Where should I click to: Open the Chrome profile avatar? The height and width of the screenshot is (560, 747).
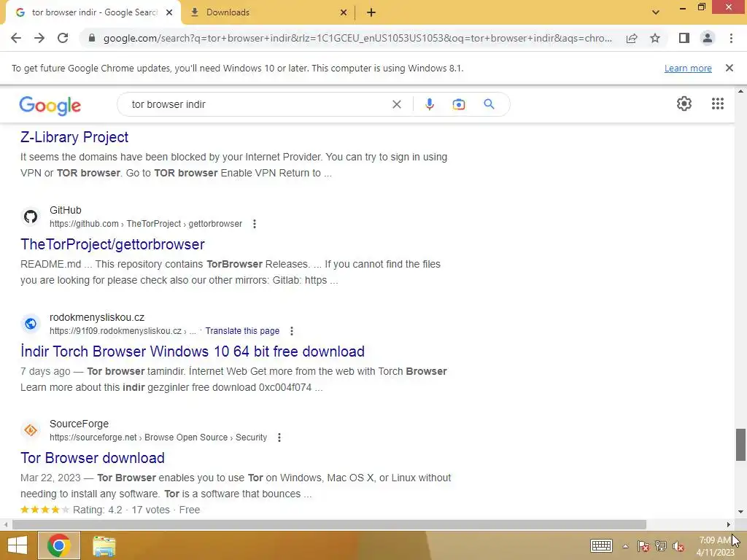pyautogui.click(x=708, y=38)
